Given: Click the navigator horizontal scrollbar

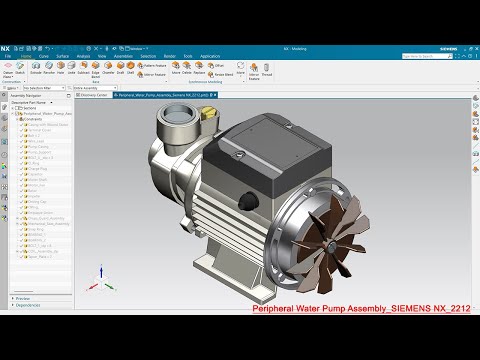Looking at the screenshot, I should (x=23, y=292).
